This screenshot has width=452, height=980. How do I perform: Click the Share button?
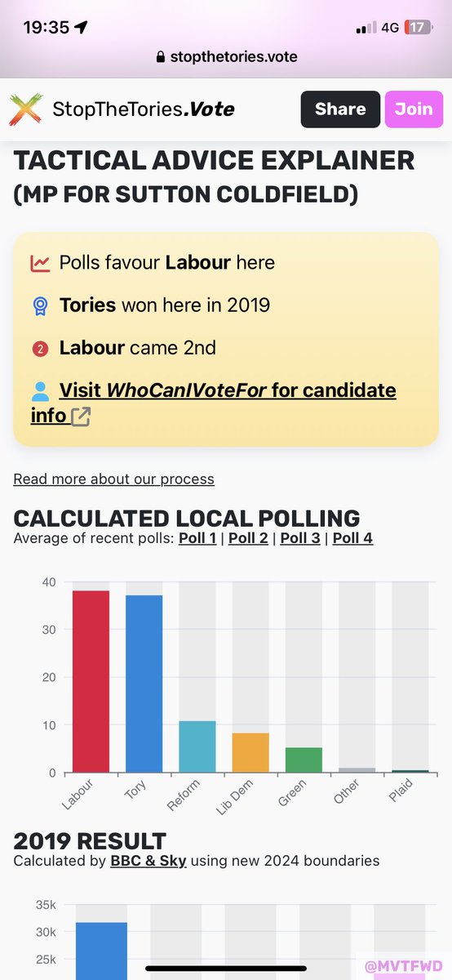tap(340, 109)
